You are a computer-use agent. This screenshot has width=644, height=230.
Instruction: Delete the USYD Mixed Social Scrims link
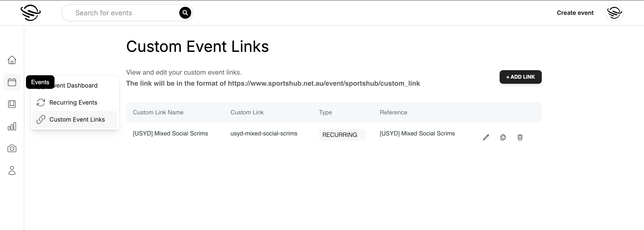coord(520,137)
